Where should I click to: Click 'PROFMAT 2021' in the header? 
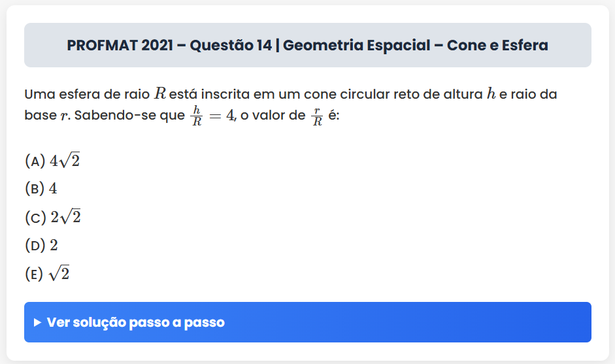coord(119,46)
